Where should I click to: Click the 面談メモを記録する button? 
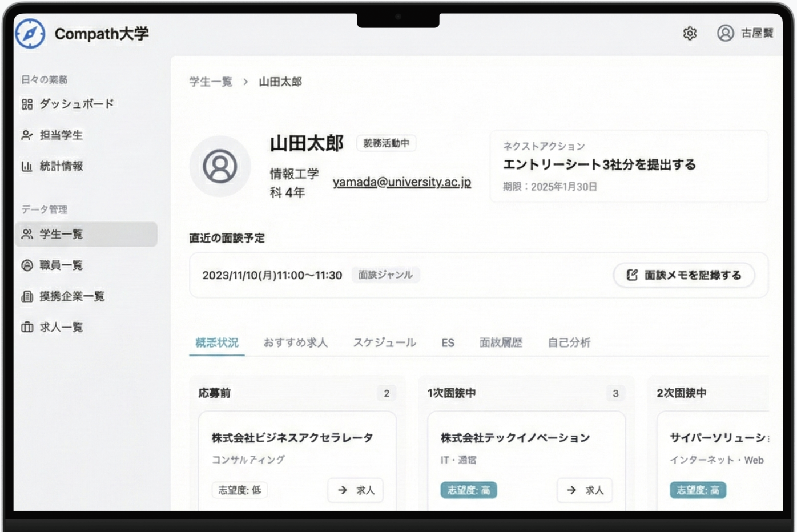pos(684,275)
